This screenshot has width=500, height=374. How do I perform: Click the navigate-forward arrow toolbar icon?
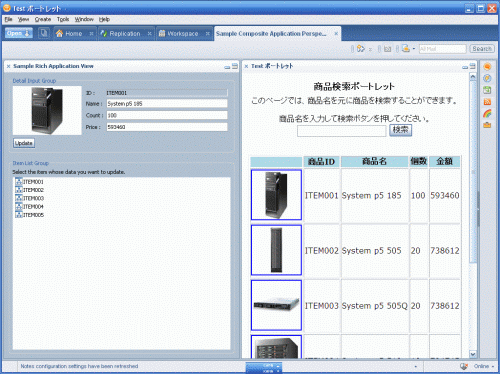click(360, 49)
